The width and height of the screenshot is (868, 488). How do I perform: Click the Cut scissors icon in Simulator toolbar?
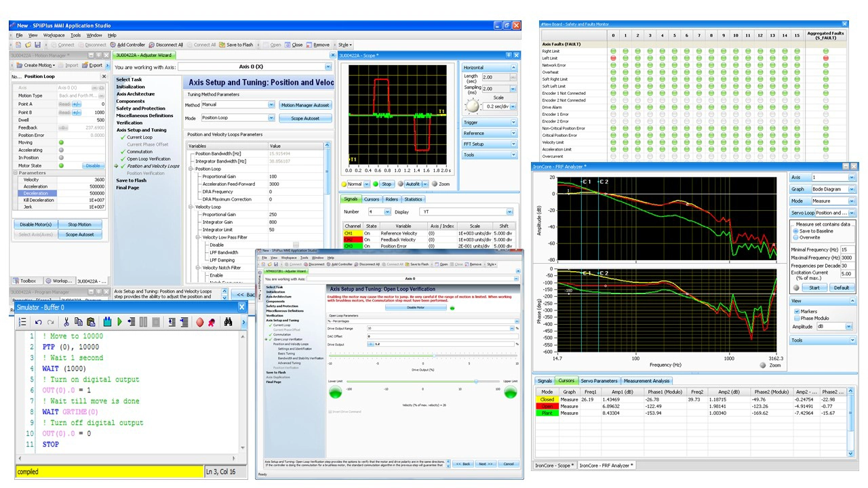pos(66,322)
